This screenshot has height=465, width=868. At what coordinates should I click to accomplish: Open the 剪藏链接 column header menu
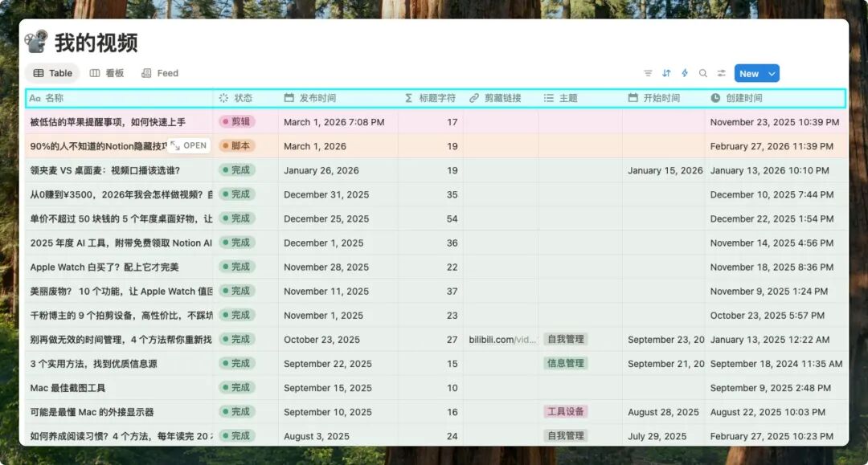501,98
